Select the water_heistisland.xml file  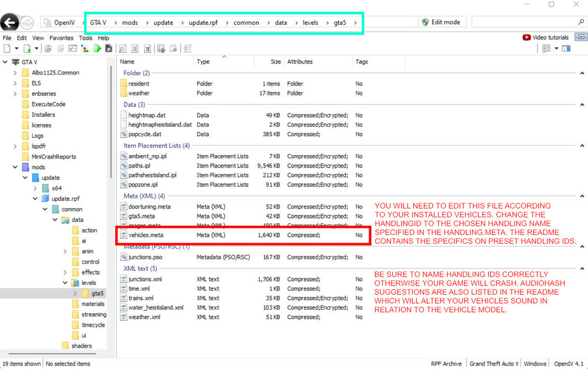point(156,307)
